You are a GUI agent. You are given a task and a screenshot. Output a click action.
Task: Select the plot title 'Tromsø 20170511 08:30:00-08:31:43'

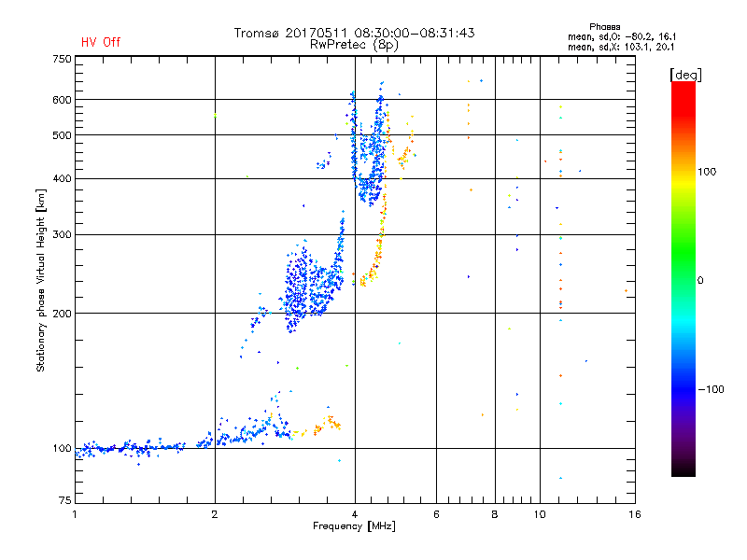coord(355,33)
